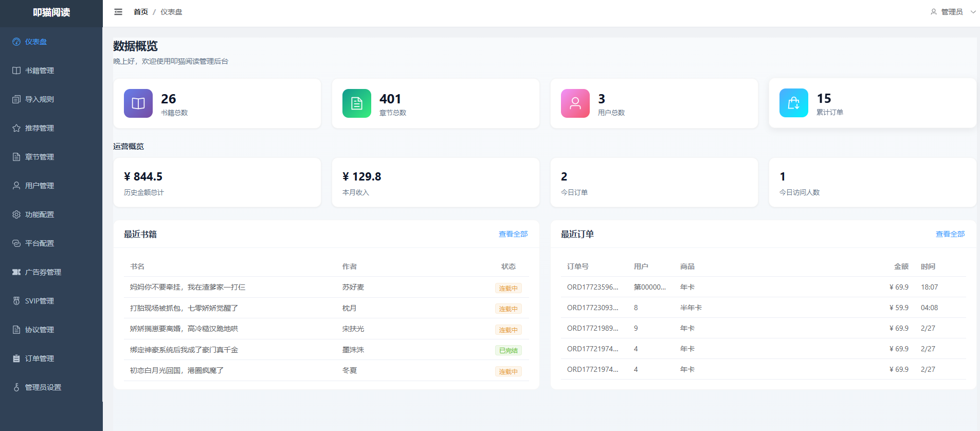Select 推荐管理 in the sidebar
Image resolution: width=980 pixels, height=431 pixels.
pos(51,128)
